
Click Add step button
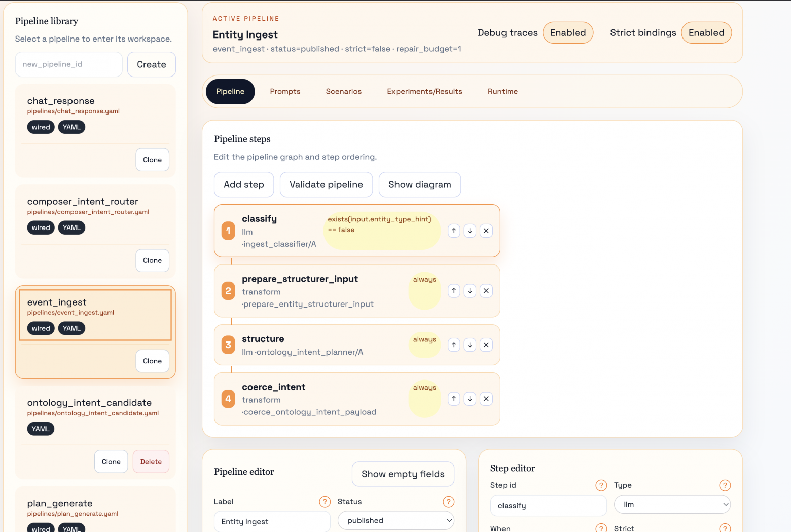click(x=244, y=185)
